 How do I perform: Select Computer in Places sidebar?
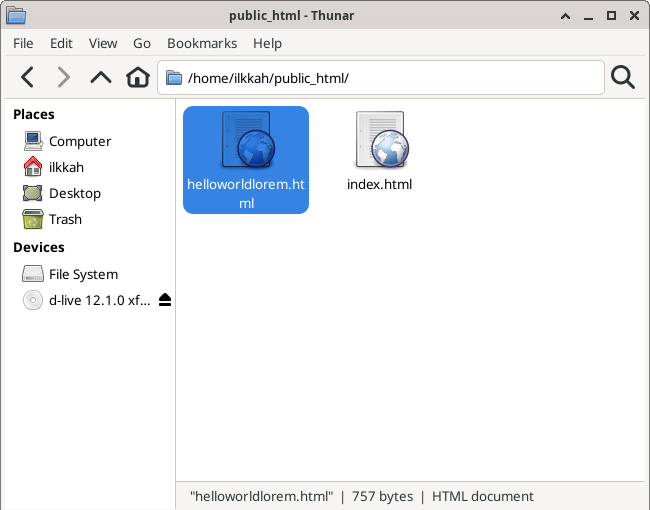tap(79, 141)
